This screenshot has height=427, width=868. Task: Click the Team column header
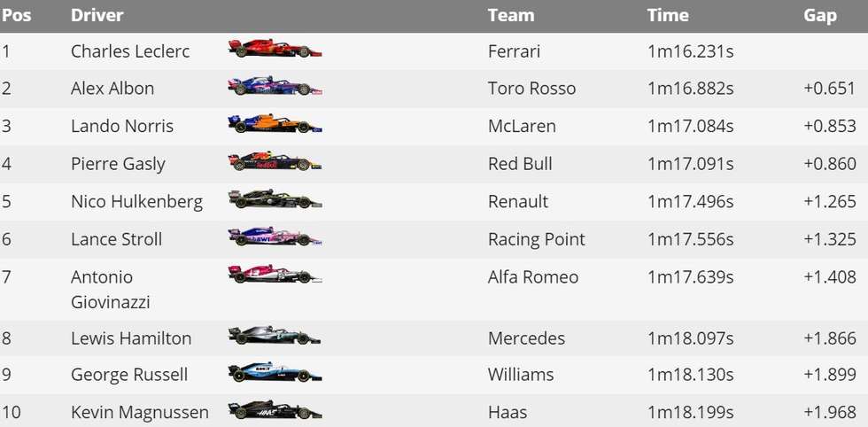511,16
